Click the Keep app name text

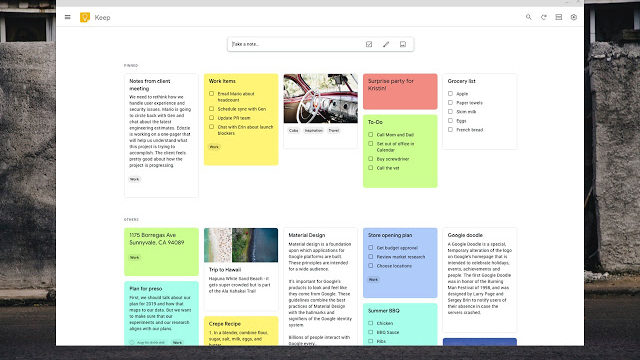pos(102,18)
